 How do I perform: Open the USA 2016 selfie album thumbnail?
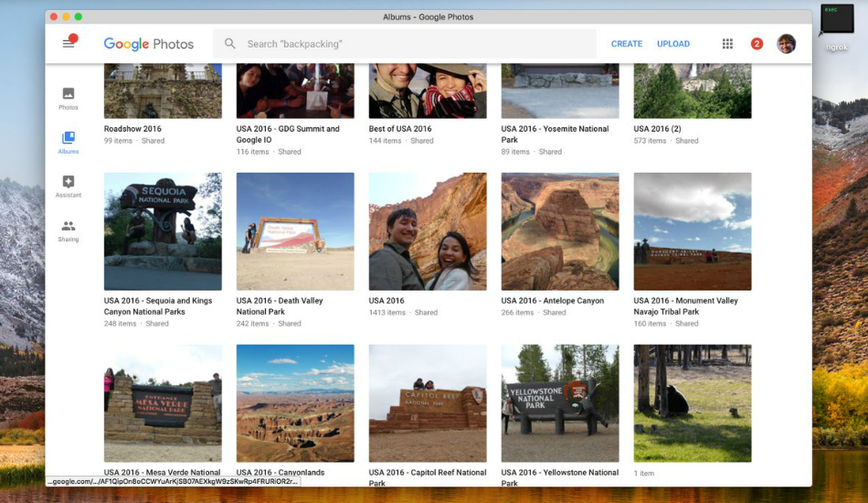[428, 231]
